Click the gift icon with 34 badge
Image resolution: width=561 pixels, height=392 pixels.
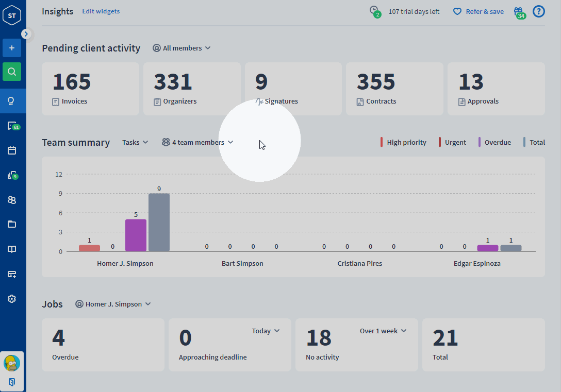519,12
